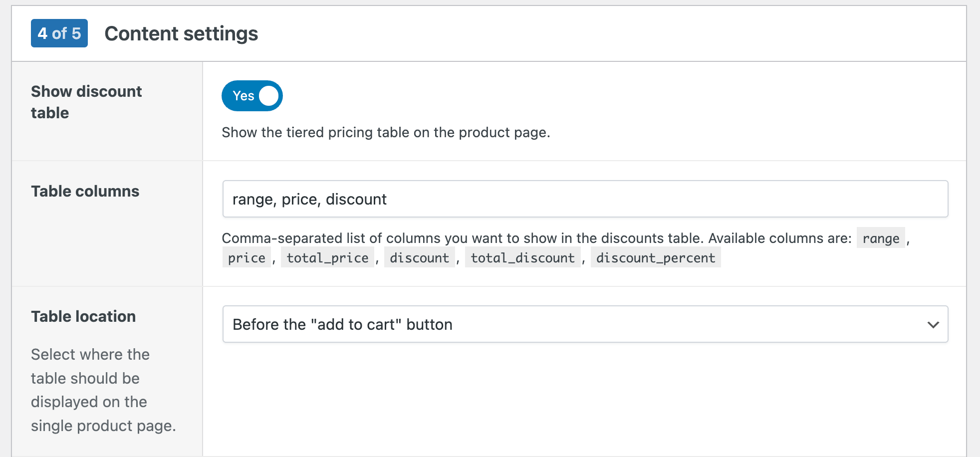
Task: Click 'Show the tiered pricing table' description
Action: (x=386, y=132)
